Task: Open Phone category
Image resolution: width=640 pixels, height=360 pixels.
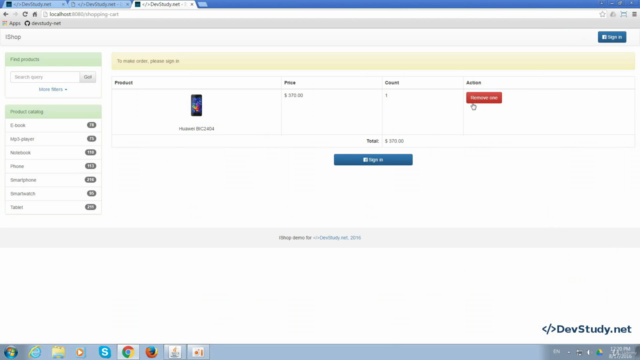Action: tap(53, 166)
